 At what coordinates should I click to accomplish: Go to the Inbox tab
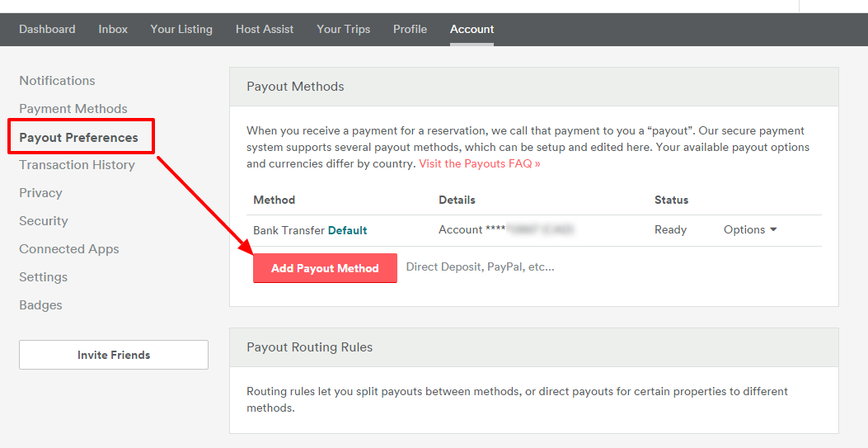113,29
